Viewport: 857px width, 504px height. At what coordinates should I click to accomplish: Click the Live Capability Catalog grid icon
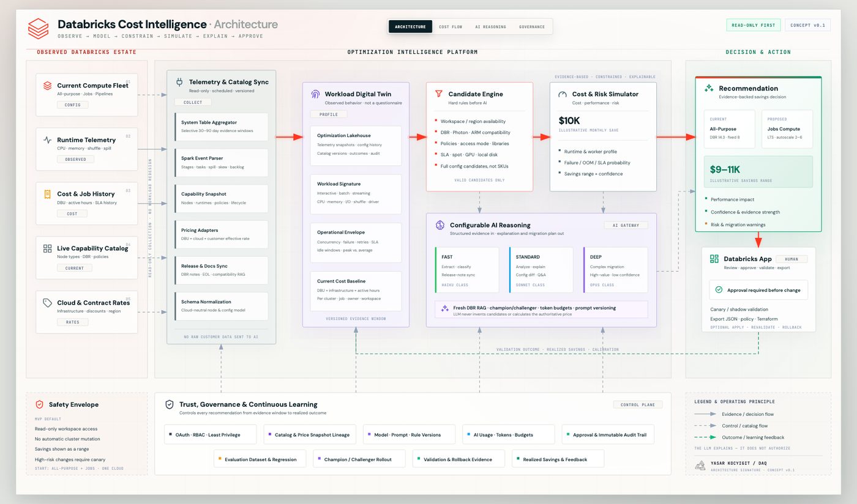pos(47,248)
